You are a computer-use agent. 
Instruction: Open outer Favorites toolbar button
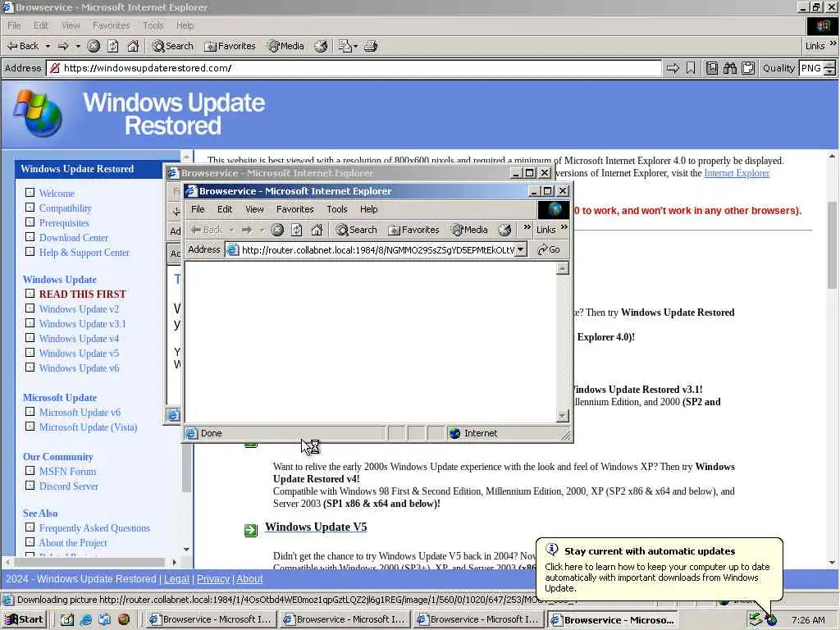tap(231, 46)
